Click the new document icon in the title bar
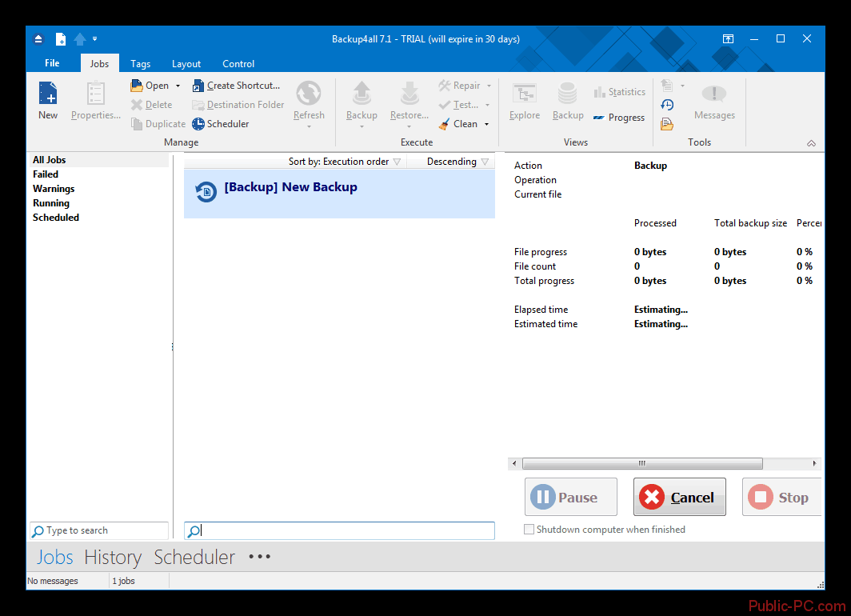 61,39
